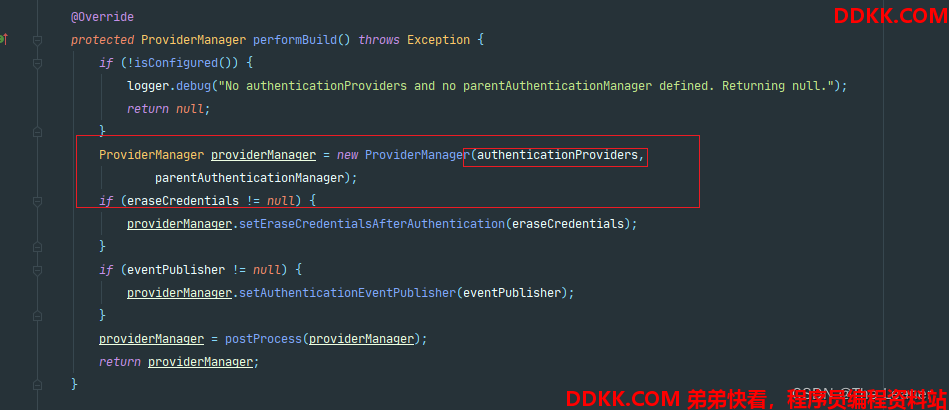Viewport: 949px width, 410px height.
Task: Click the authenticationProviders argument in the red box
Action: 557,155
